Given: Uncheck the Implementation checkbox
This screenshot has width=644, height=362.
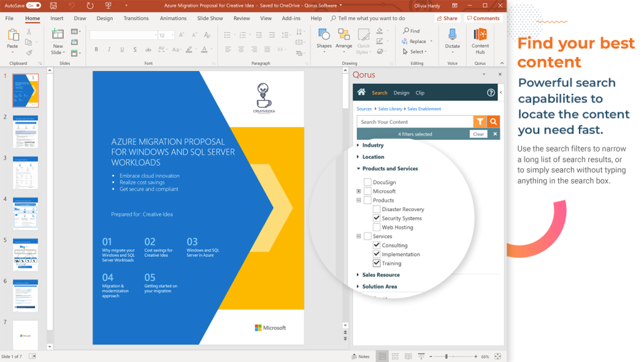Looking at the screenshot, I should (x=376, y=254).
